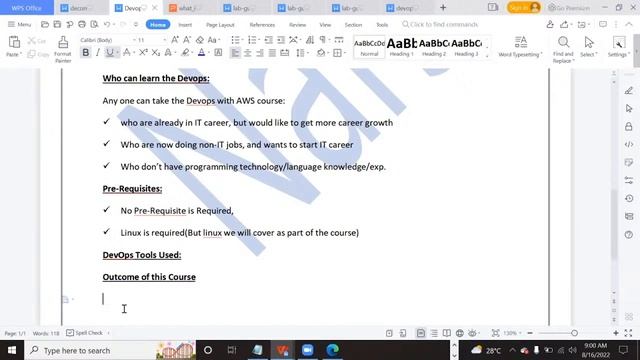This screenshot has width=640, height=360.
Task: Apply Superscript formatting
Action: pyautogui.click(x=143, y=52)
